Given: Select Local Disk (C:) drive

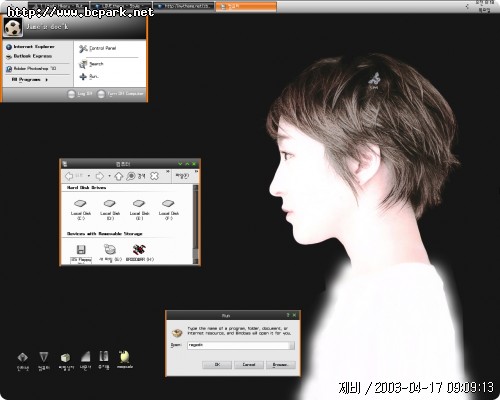Looking at the screenshot, I should (x=81, y=210).
